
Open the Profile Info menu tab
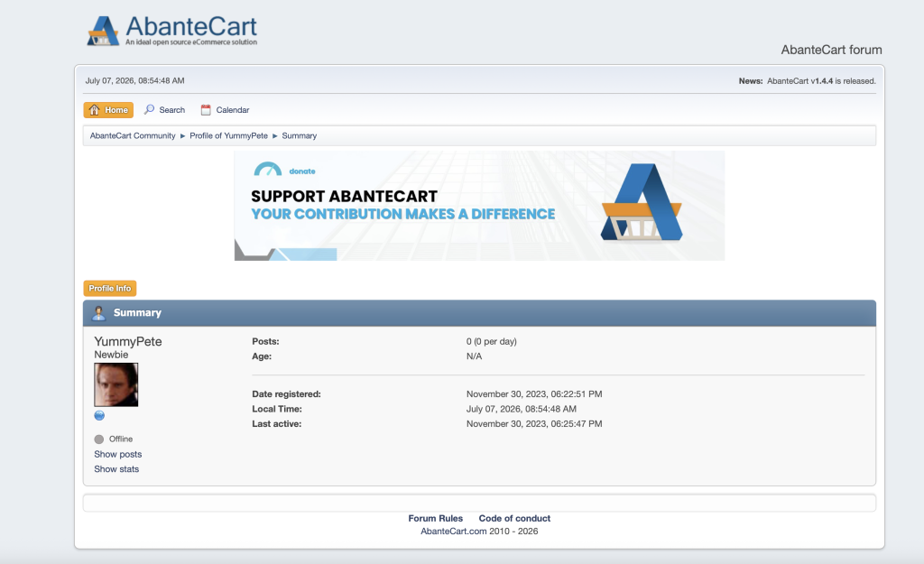110,288
